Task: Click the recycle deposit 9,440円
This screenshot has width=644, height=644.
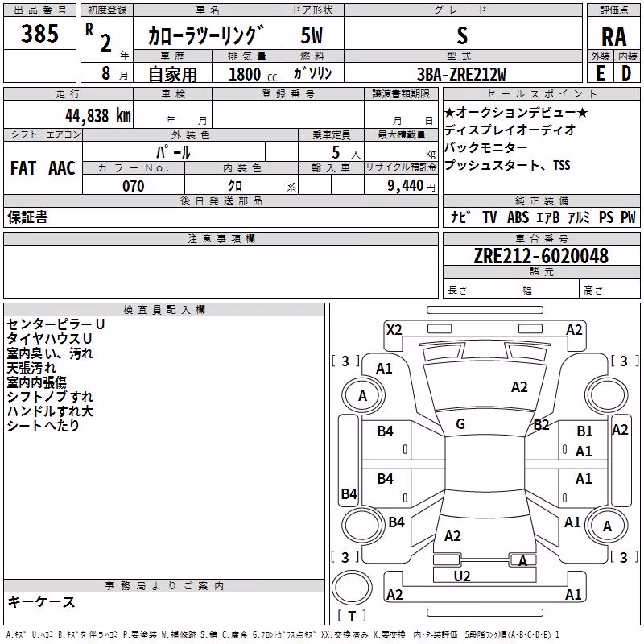Action: pos(411,186)
